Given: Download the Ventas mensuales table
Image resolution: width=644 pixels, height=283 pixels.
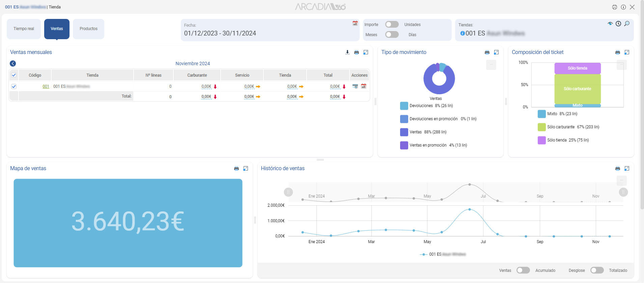Looking at the screenshot, I should coord(347,52).
